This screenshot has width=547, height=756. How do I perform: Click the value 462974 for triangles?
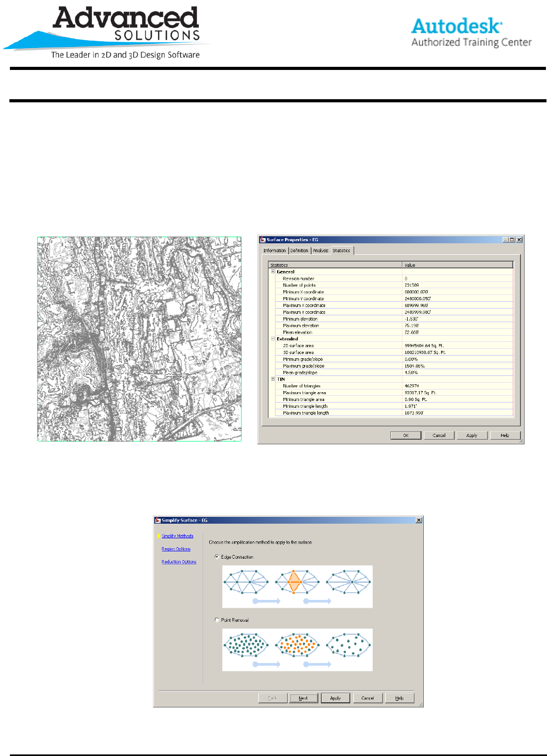tap(411, 386)
